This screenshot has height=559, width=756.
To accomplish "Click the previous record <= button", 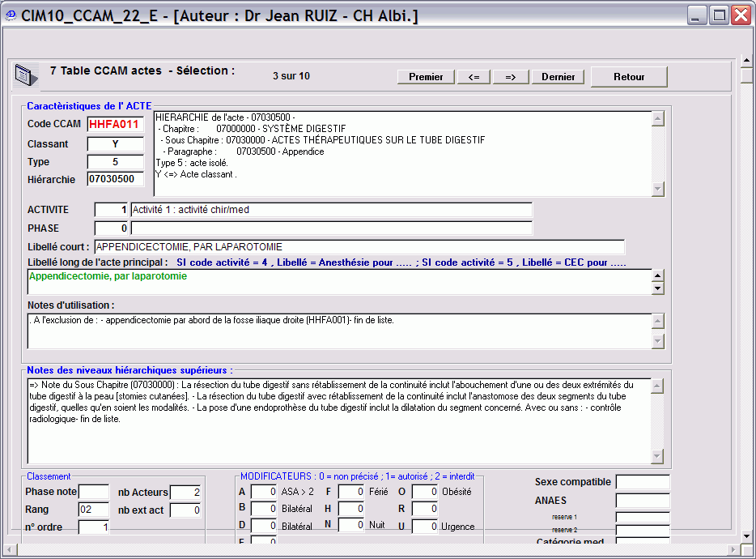I will click(x=474, y=77).
